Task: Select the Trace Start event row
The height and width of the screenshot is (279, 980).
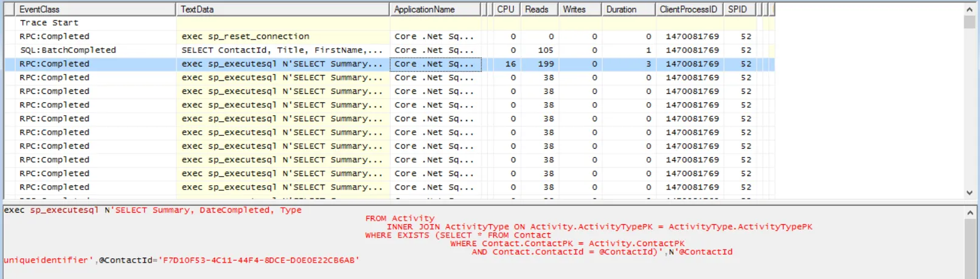Action: point(49,23)
